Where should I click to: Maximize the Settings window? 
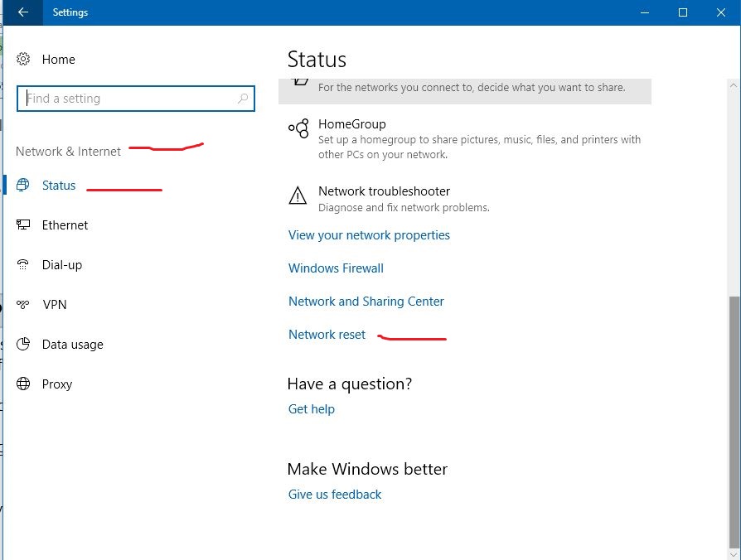(x=683, y=12)
